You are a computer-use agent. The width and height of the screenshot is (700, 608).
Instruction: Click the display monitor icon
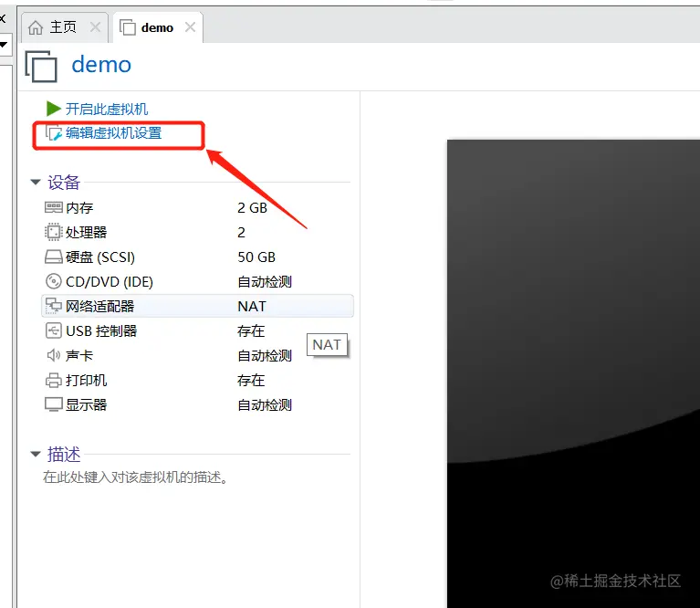click(54, 404)
